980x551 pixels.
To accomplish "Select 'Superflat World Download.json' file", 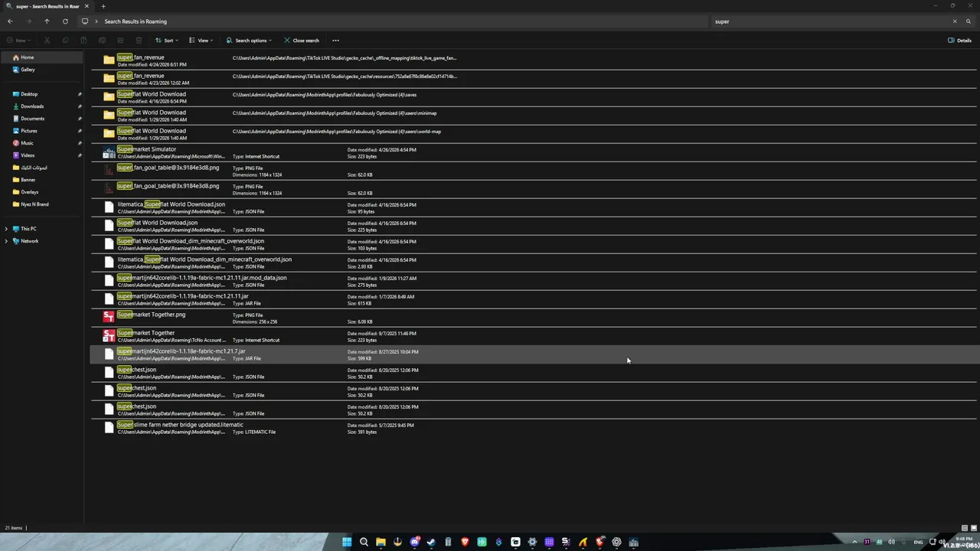I will 534,226.
